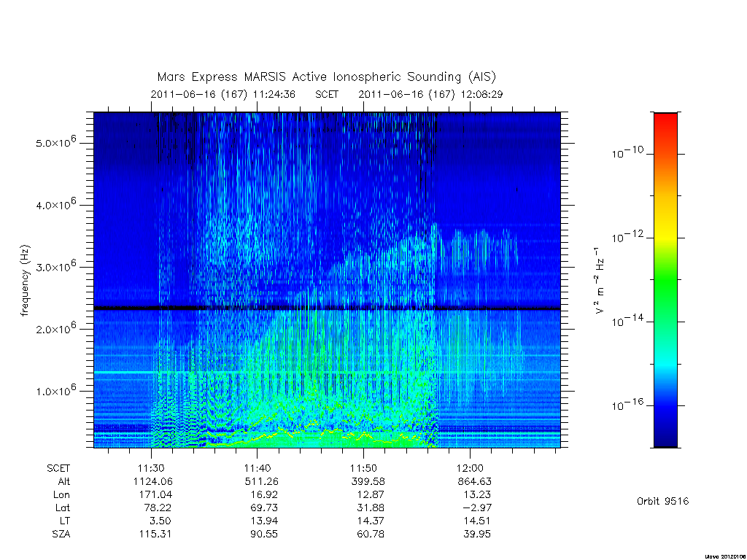Click altitude value 399.58
747x560 pixels.
[368, 481]
